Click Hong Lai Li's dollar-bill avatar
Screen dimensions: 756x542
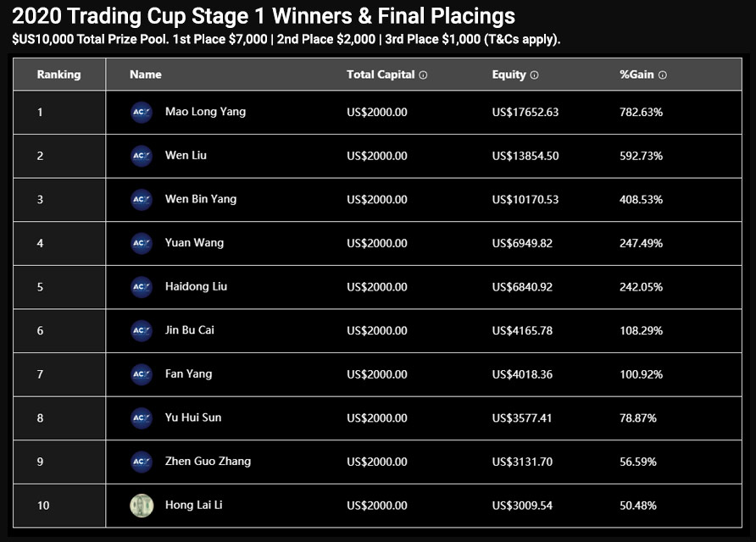point(141,505)
